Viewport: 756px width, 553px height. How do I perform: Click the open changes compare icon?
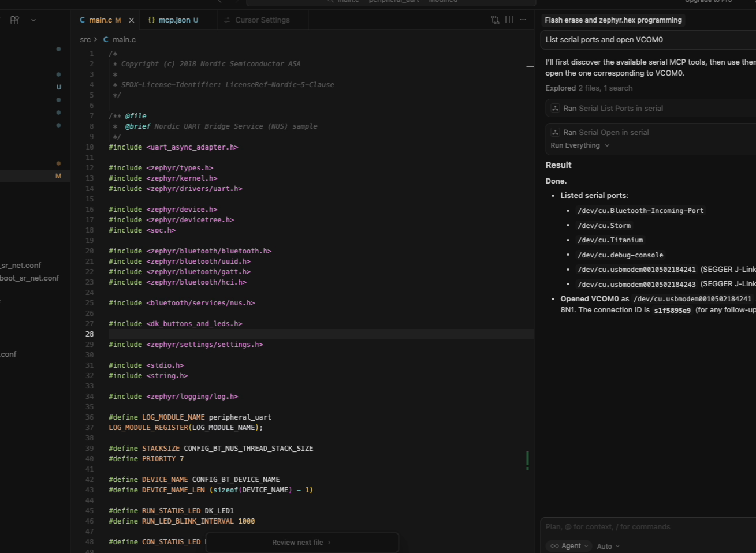(x=495, y=20)
